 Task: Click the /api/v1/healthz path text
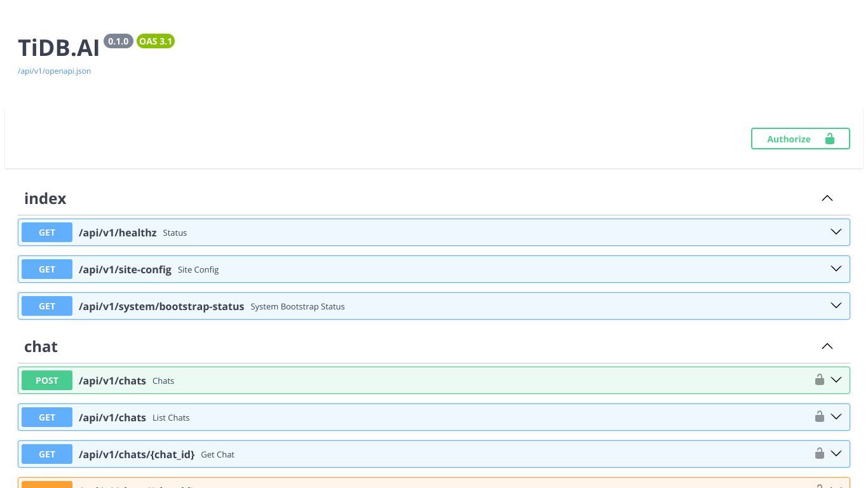click(118, 233)
